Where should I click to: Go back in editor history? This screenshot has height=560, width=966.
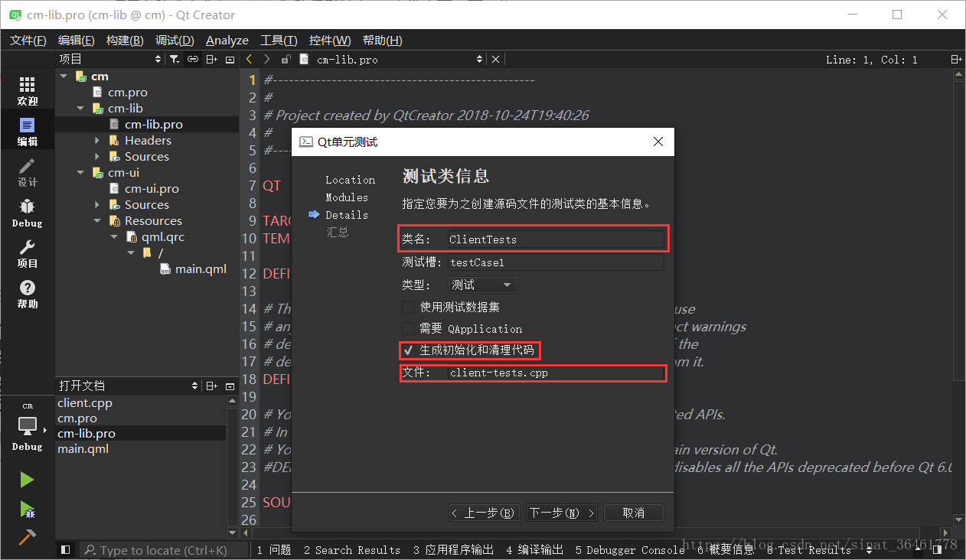[x=249, y=59]
